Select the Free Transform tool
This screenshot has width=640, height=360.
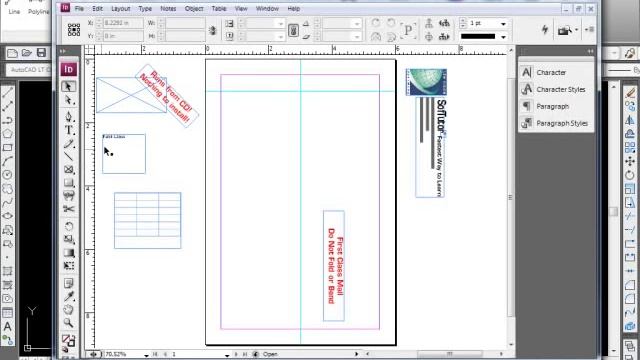pos(69,266)
